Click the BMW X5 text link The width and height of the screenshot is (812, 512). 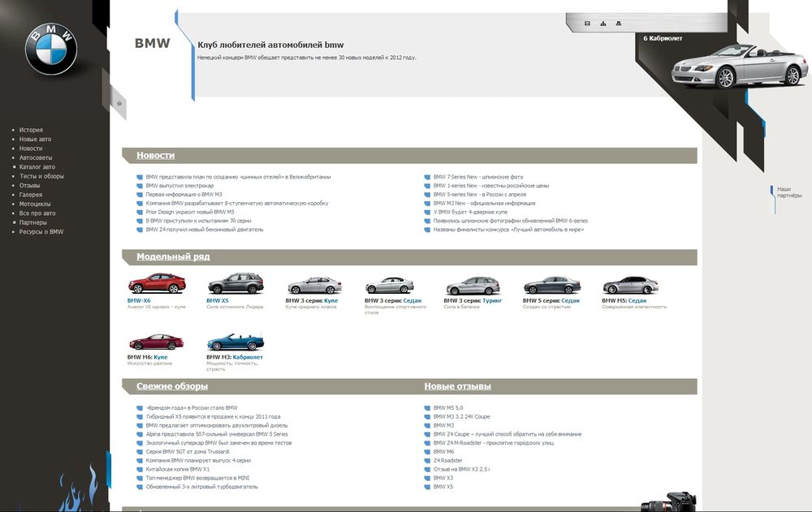[x=218, y=301]
